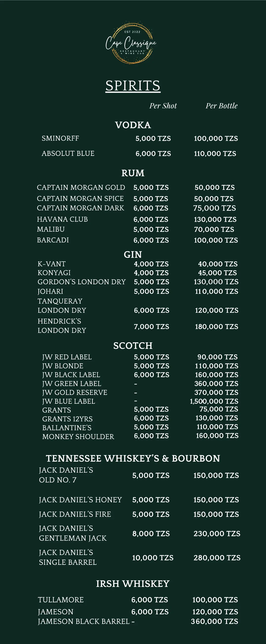This screenshot has width=266, height=644.
Task: Select the Per Shot column header
Action: [x=163, y=106]
